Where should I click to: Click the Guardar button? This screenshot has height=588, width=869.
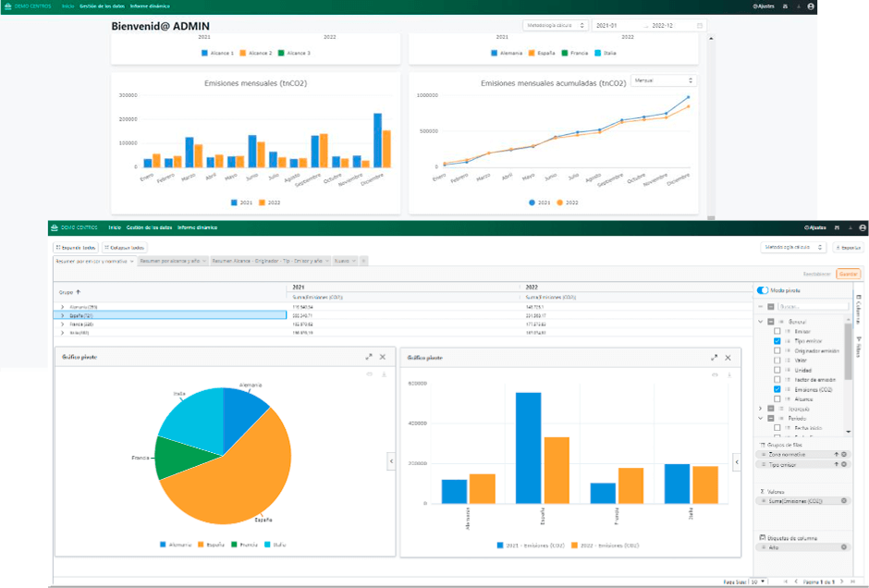point(848,274)
